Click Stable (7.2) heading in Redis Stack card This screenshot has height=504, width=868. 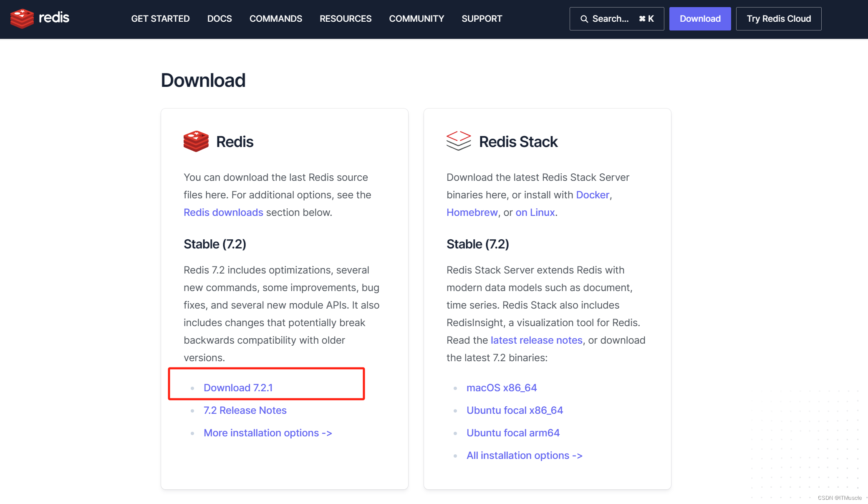478,244
